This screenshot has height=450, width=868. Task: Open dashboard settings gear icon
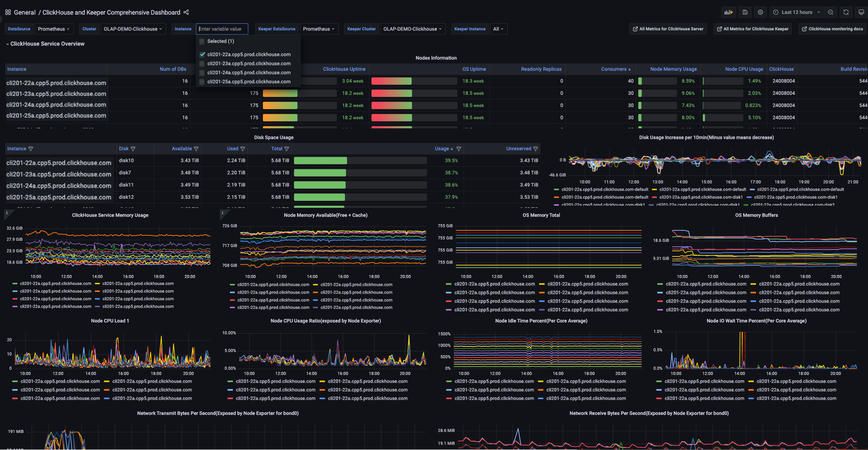761,12
